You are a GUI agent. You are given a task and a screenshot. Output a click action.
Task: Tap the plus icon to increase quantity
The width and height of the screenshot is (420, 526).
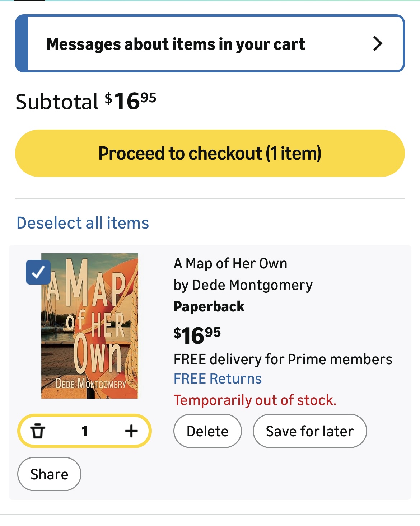(x=131, y=431)
